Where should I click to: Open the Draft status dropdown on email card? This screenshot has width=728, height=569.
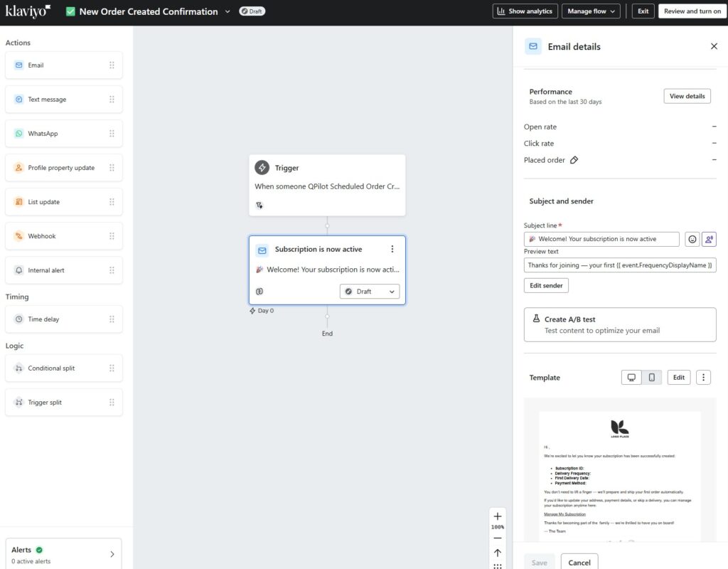370,292
